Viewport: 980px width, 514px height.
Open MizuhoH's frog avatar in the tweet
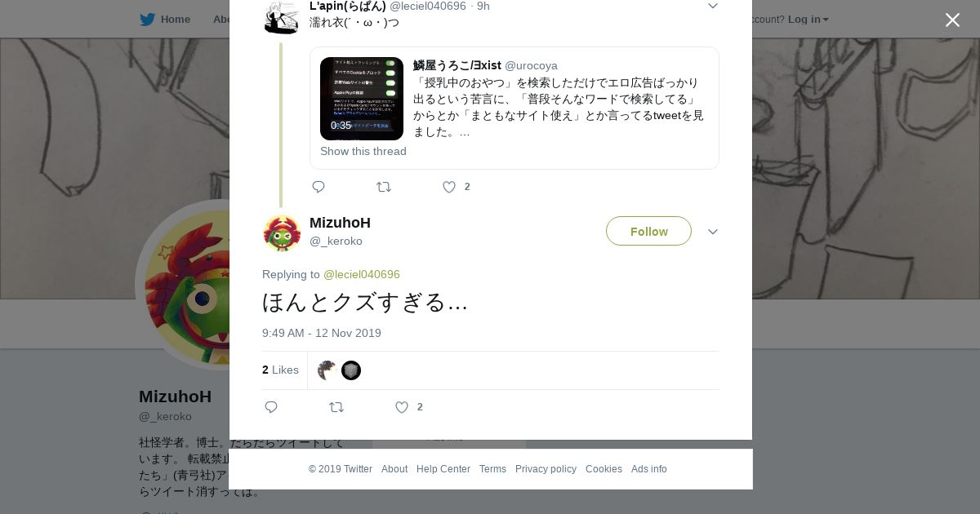282,233
